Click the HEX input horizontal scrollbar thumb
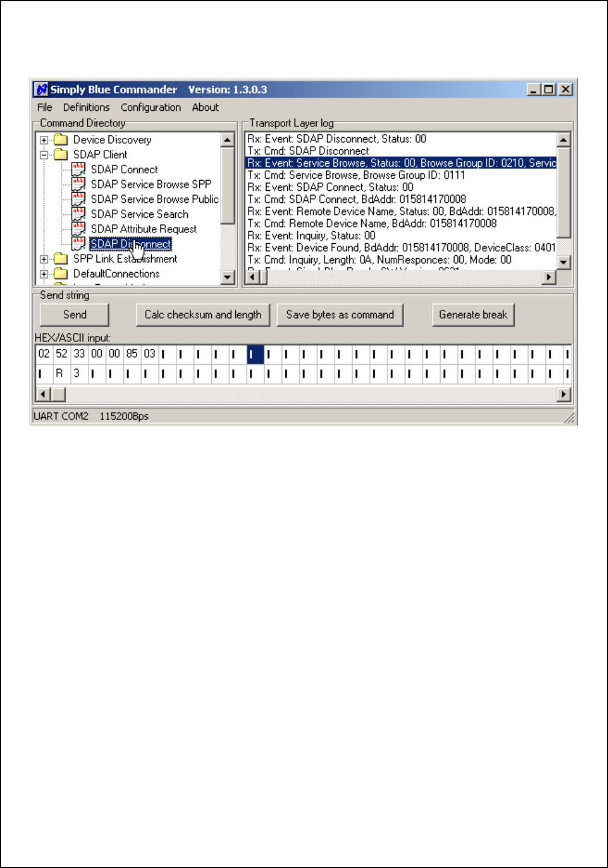The image size is (608, 868). click(58, 395)
